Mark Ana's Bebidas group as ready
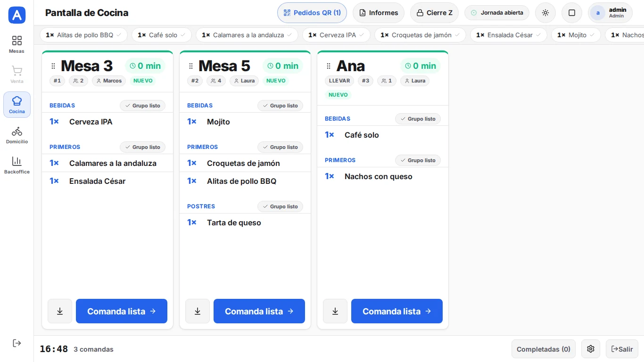Viewport: 644px width, 362px height. click(x=418, y=119)
